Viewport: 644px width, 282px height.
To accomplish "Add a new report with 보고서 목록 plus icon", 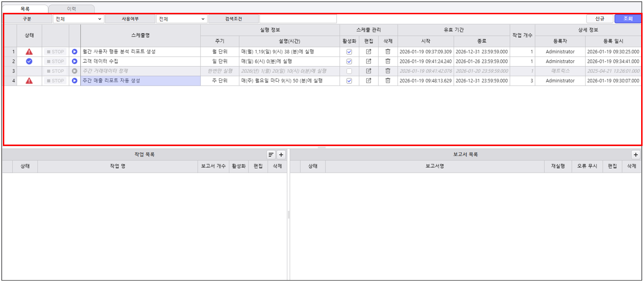I will (x=635, y=155).
